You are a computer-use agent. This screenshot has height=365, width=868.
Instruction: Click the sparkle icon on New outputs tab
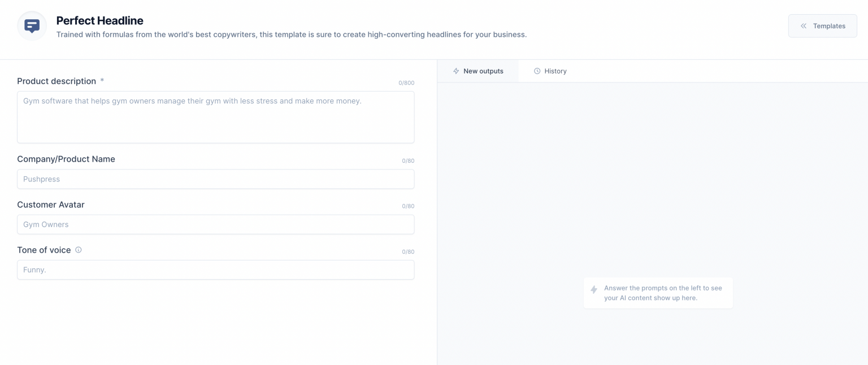click(x=456, y=71)
